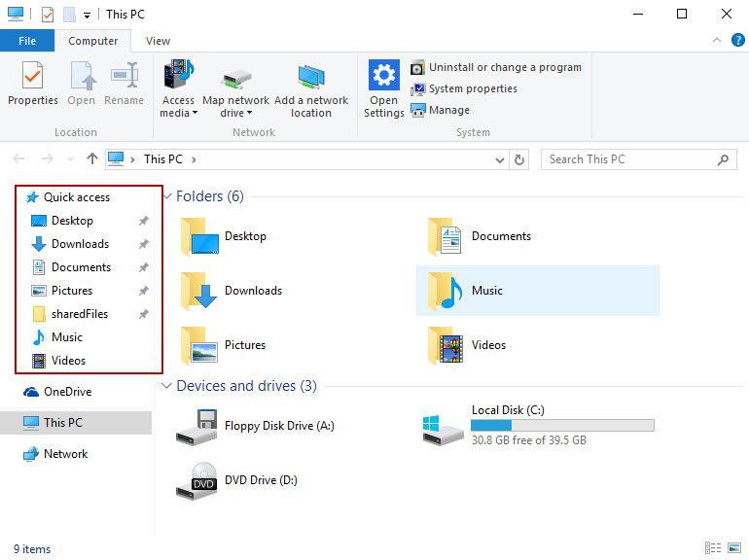Screen dimensions: 749x560
Task: Select the Pictures folder icon
Action: point(199,345)
